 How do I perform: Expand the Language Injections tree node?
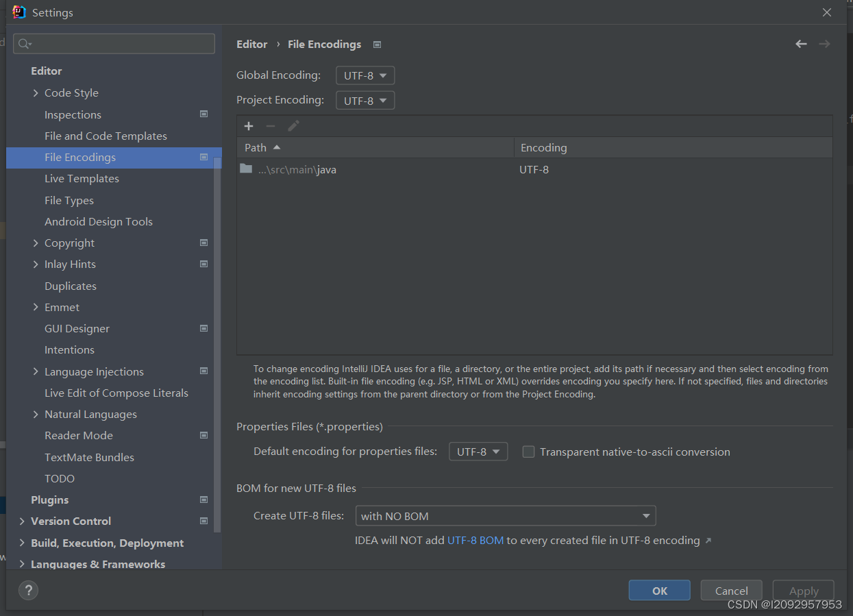click(36, 371)
